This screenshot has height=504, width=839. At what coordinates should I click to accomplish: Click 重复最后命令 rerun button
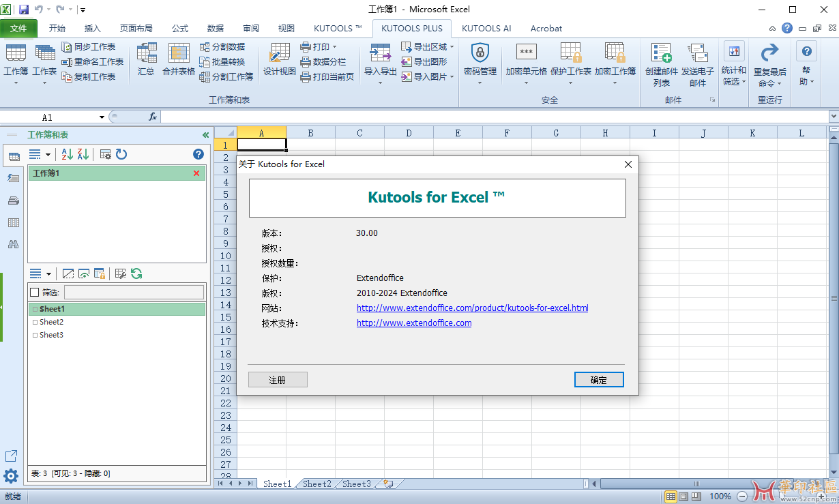tap(769, 65)
